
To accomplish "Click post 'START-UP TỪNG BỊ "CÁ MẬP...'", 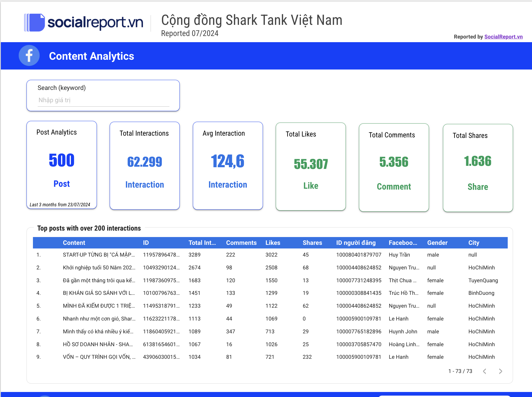I will 99,255.
